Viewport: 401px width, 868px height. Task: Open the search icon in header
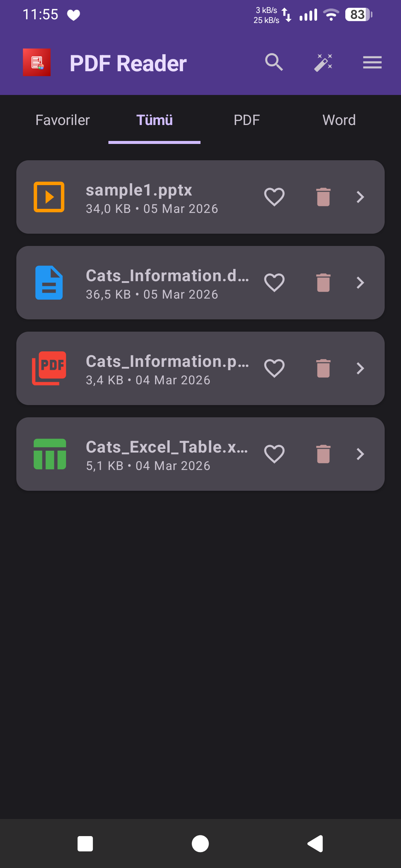274,62
